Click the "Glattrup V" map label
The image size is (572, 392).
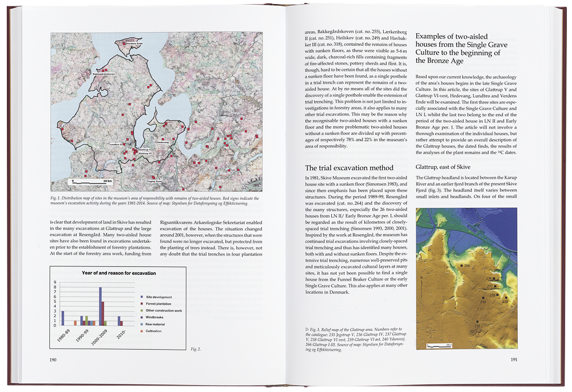coord(145,150)
